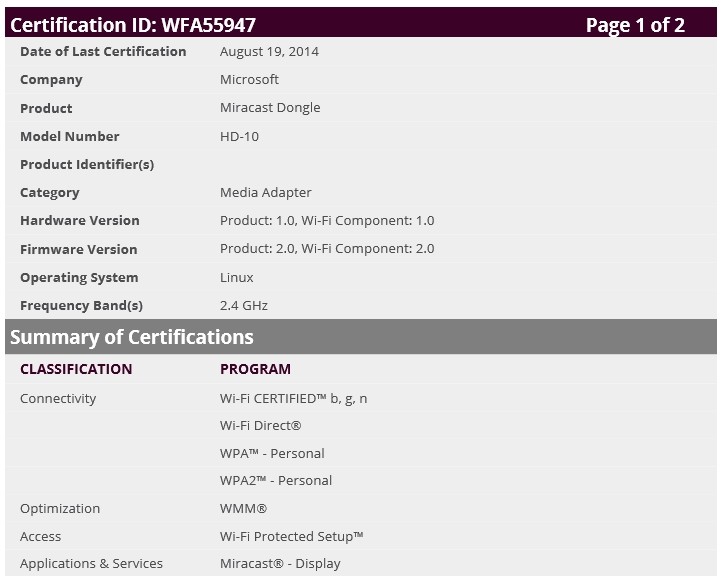Click the Wi-Fi Direct program entry
723x576 pixels.
[x=260, y=425]
